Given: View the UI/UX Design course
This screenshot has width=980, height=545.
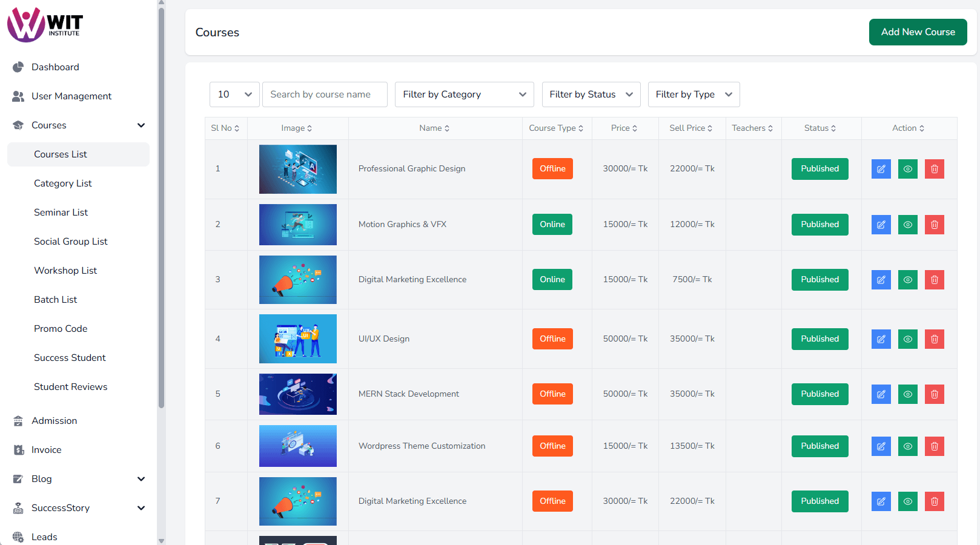Looking at the screenshot, I should pos(907,339).
